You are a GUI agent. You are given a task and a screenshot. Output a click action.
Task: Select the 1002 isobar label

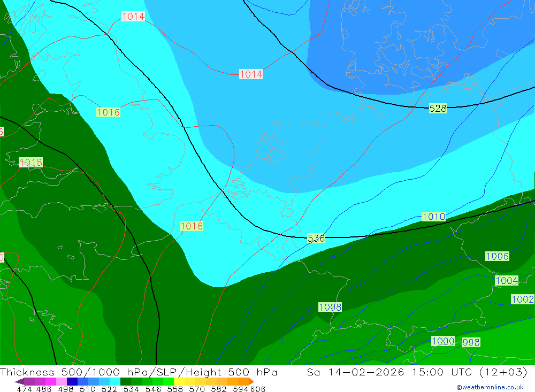click(x=522, y=299)
